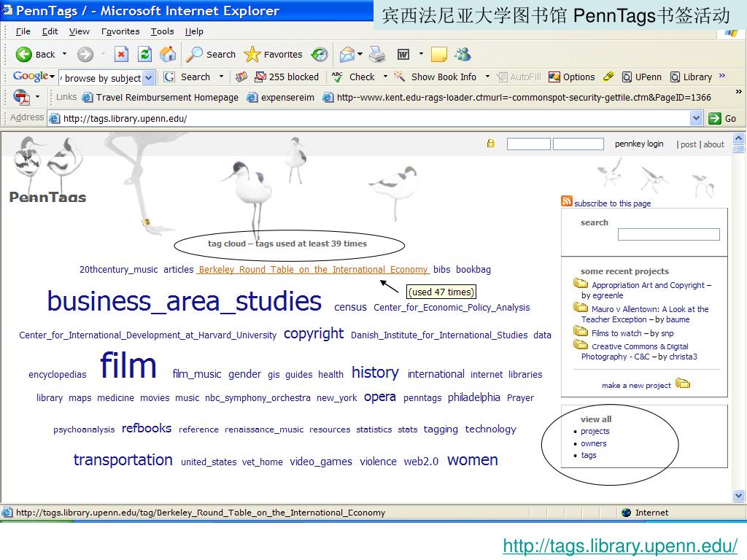Open the History icon next to Favorites

[x=320, y=54]
